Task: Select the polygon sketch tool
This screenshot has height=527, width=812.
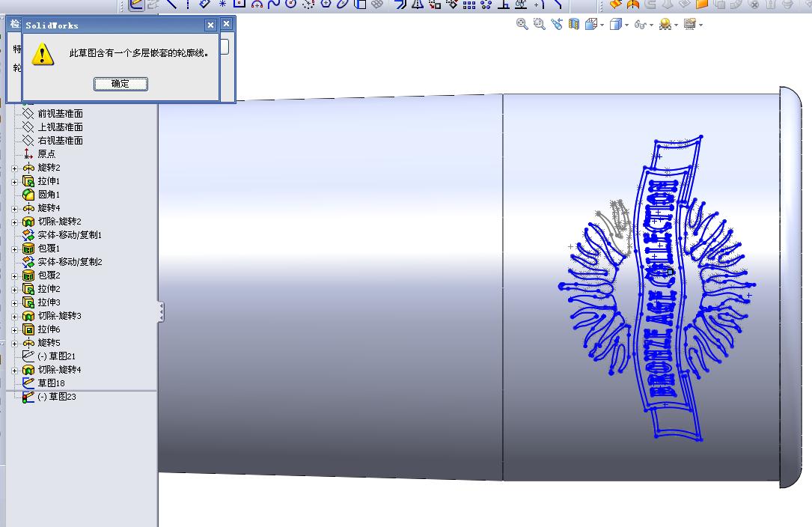Action: (326, 4)
